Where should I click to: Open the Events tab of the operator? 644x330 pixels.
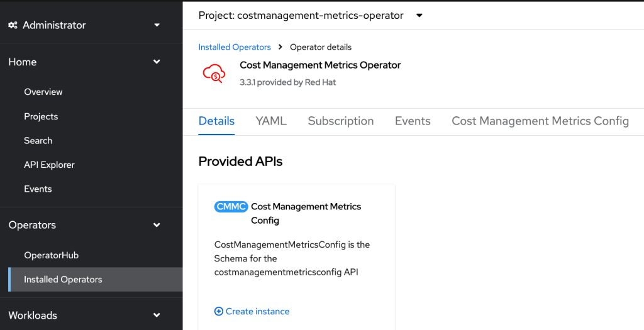(x=413, y=121)
